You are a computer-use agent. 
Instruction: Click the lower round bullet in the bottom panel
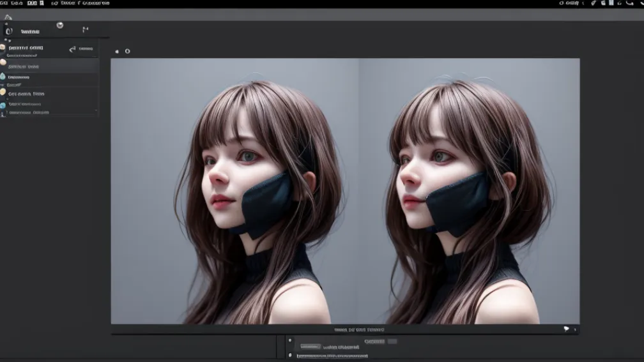point(290,355)
